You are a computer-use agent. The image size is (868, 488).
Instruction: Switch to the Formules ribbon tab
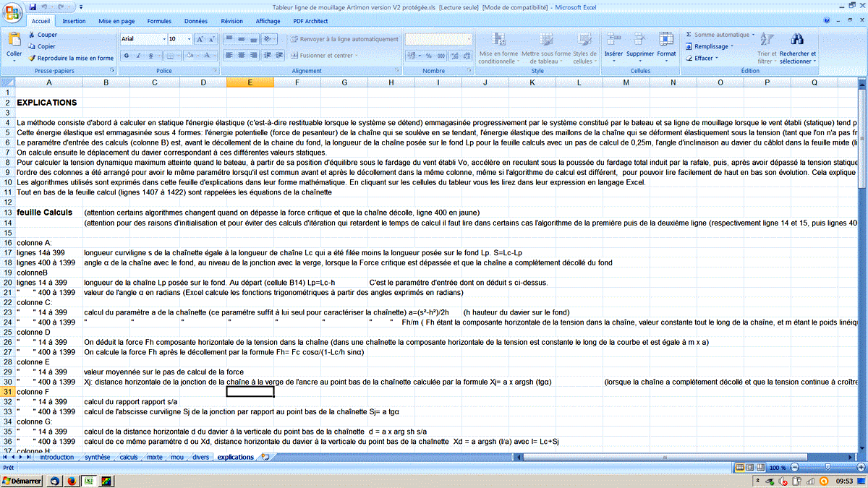[159, 21]
